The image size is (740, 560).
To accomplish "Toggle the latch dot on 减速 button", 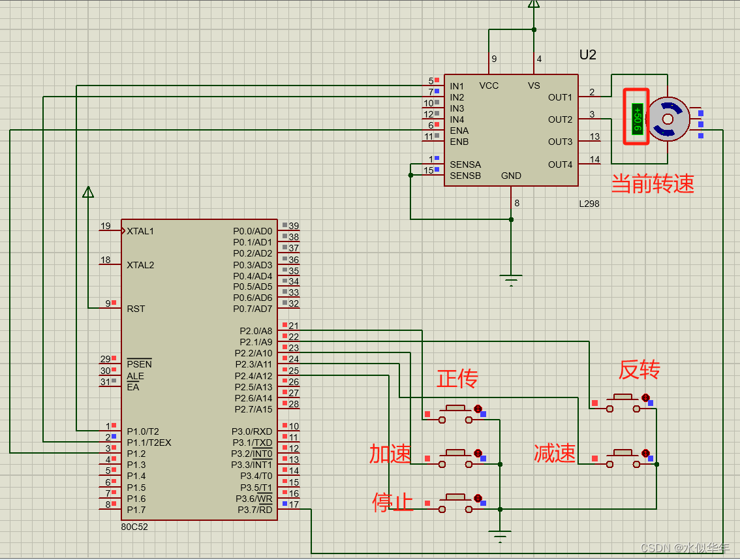I will click(645, 454).
